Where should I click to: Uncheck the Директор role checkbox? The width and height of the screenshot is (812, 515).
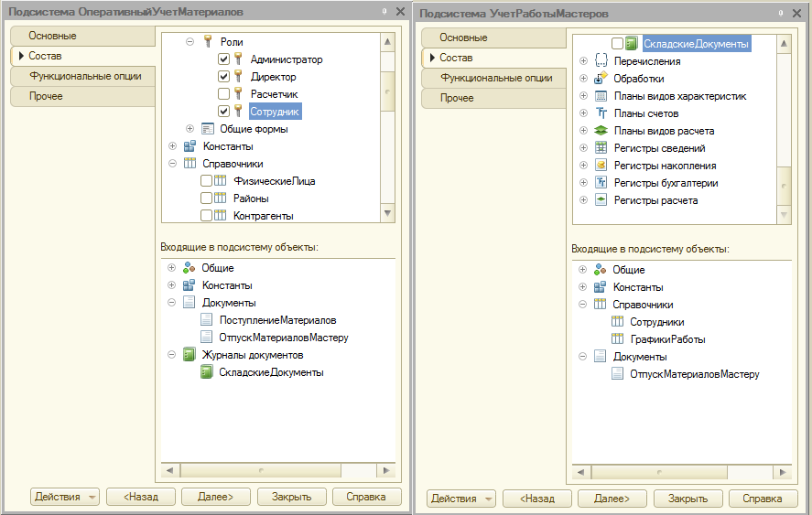pyautogui.click(x=223, y=77)
